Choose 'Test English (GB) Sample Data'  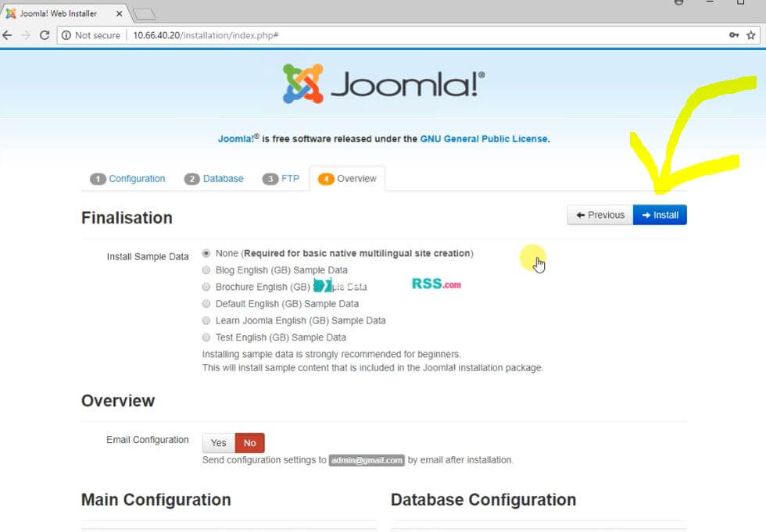(206, 337)
